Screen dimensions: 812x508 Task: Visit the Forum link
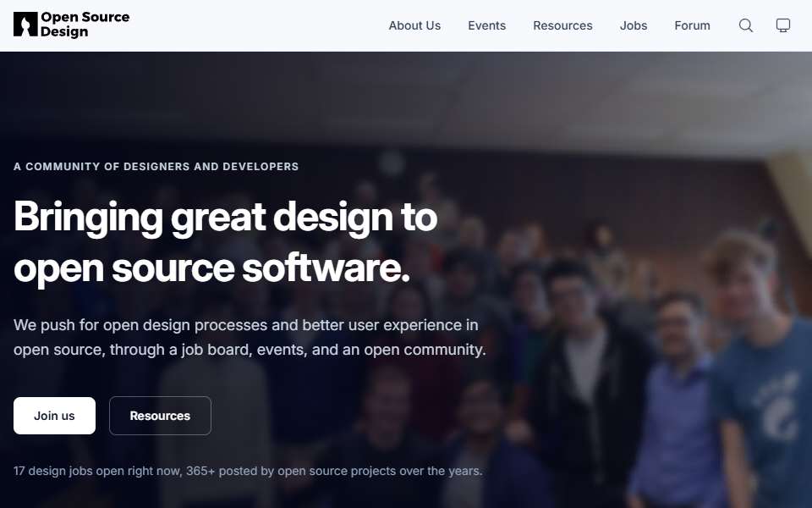pos(692,25)
